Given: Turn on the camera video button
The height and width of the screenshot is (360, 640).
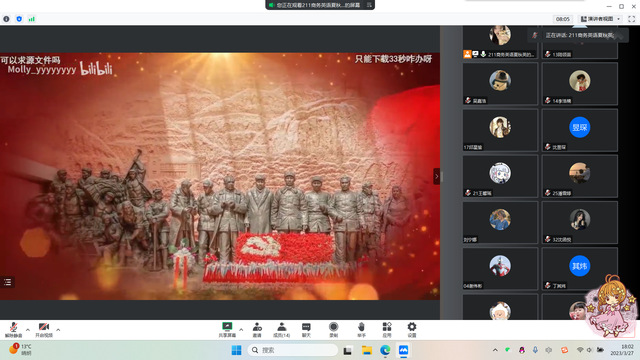Looking at the screenshot, I should click(44, 329).
